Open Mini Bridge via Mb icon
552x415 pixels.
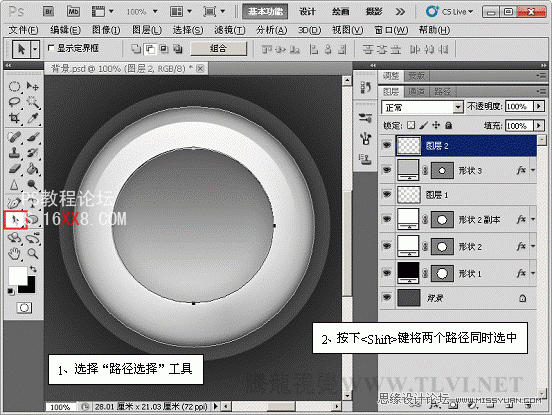(73, 12)
